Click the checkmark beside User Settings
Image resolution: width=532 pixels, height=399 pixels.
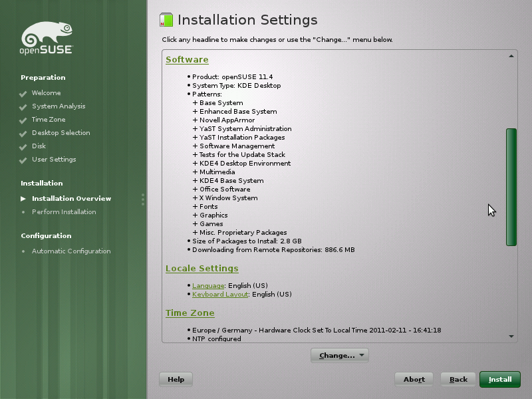[23, 160]
